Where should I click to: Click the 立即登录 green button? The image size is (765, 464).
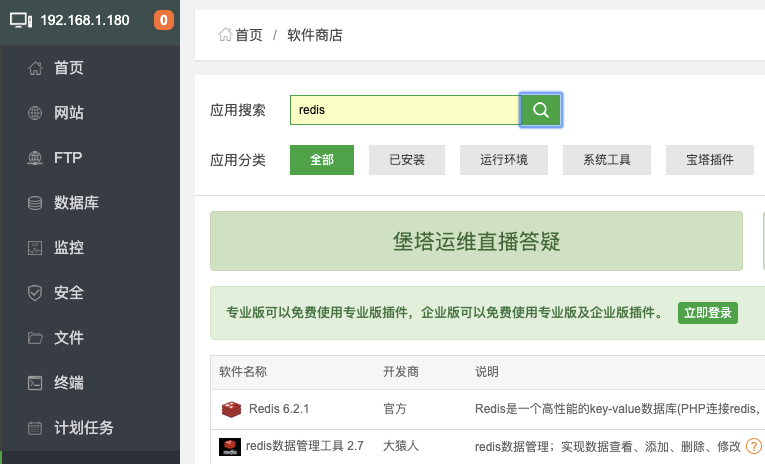(x=708, y=313)
